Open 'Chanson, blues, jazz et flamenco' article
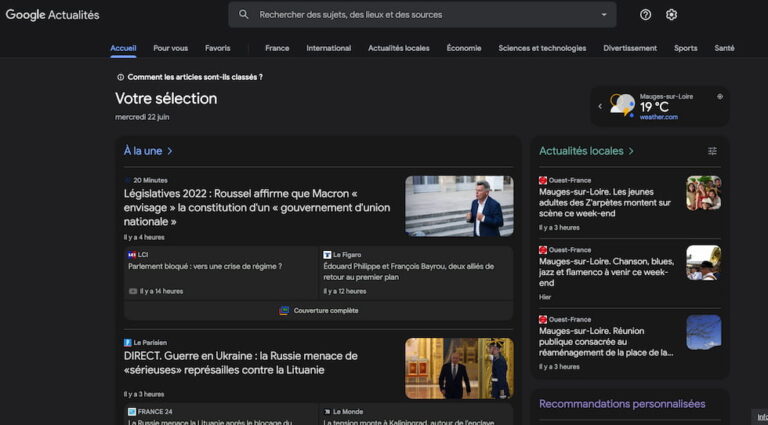The image size is (768, 425). (606, 272)
